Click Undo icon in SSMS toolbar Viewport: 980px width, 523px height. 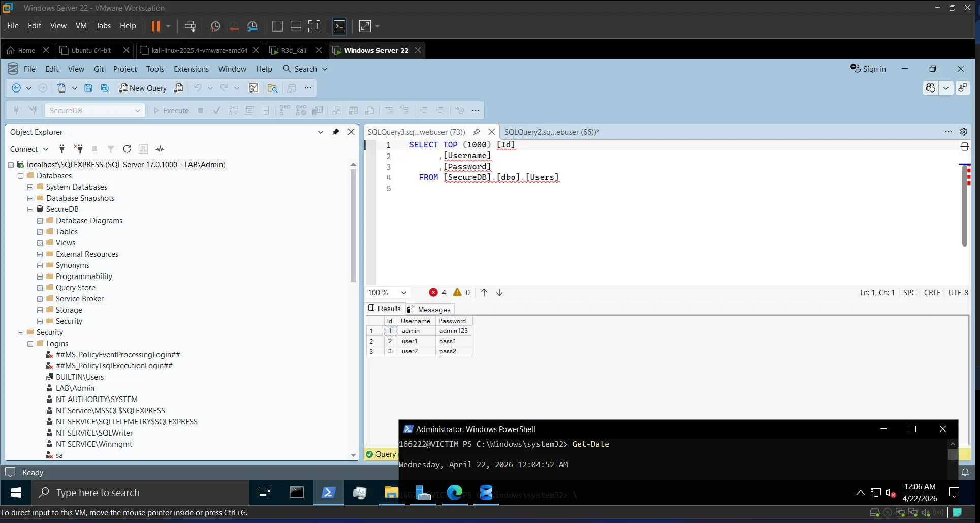tap(198, 88)
